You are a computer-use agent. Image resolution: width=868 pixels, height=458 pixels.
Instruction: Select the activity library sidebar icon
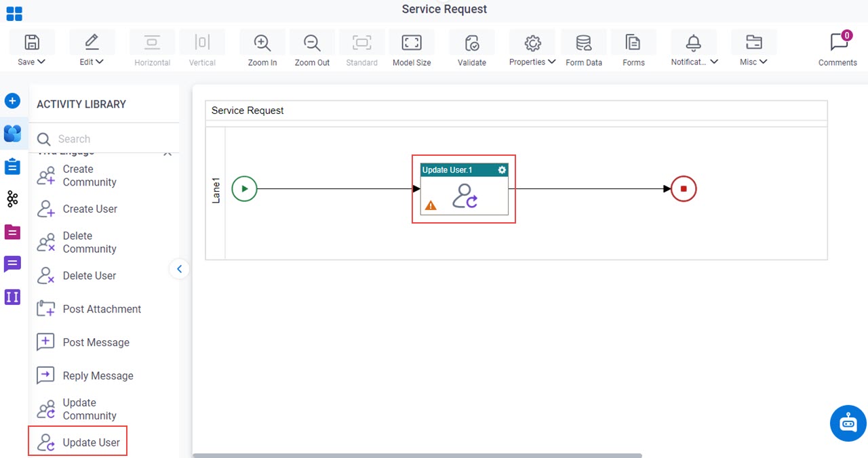point(12,133)
